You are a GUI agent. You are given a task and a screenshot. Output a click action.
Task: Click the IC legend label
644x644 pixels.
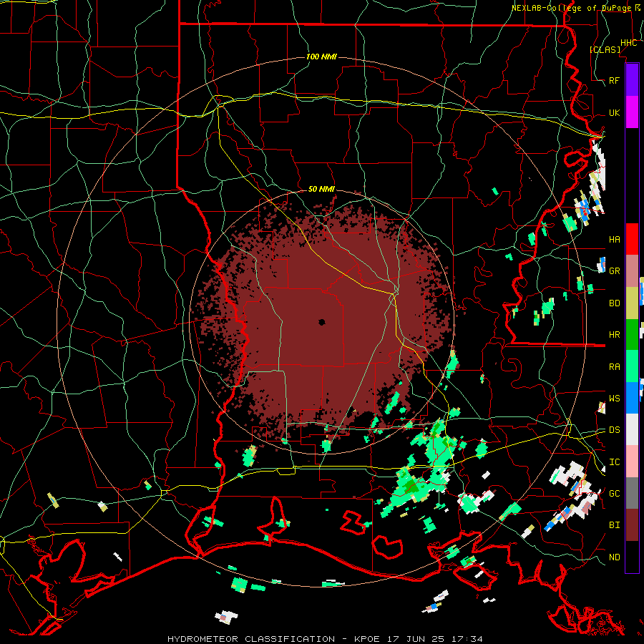pyautogui.click(x=615, y=462)
